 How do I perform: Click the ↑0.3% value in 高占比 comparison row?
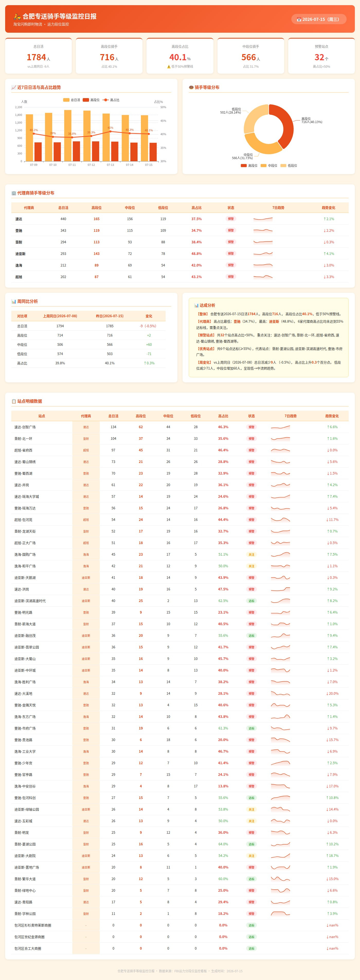click(149, 363)
